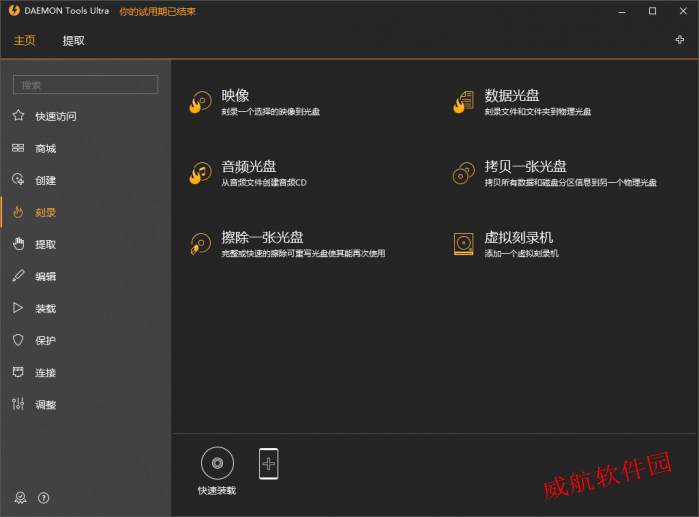Click the 快速装载 disc button
The height and width of the screenshot is (517, 699).
218,464
